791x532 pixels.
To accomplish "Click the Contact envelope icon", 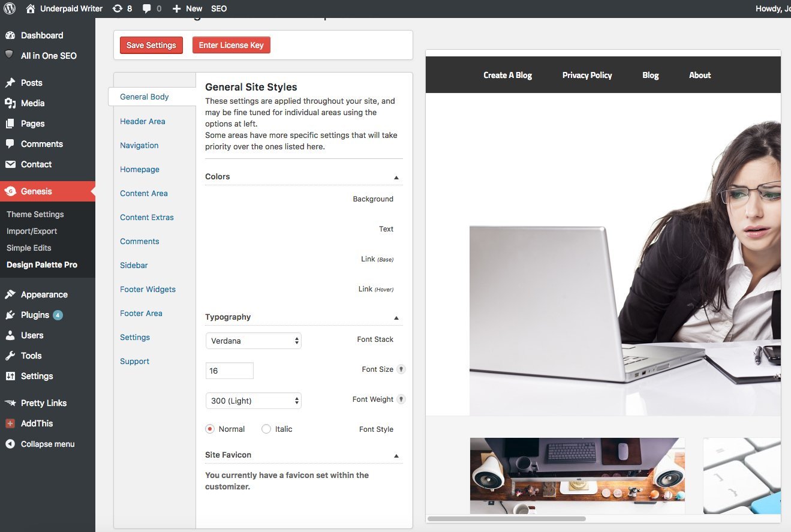I will tap(10, 164).
